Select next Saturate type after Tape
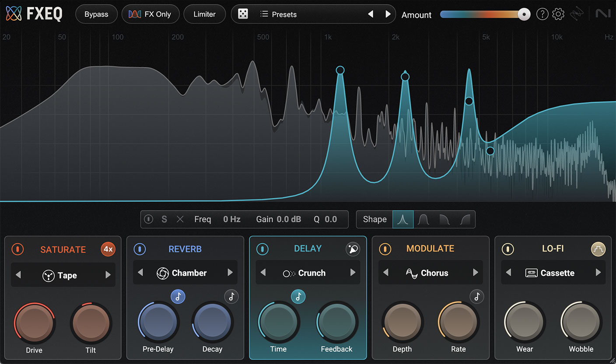 [x=108, y=275]
